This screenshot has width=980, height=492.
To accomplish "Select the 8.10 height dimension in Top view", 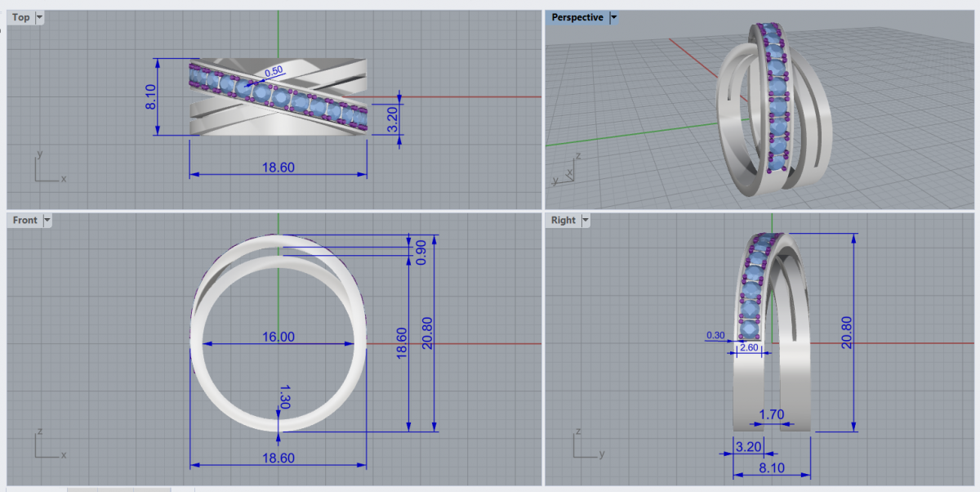I will [x=151, y=96].
